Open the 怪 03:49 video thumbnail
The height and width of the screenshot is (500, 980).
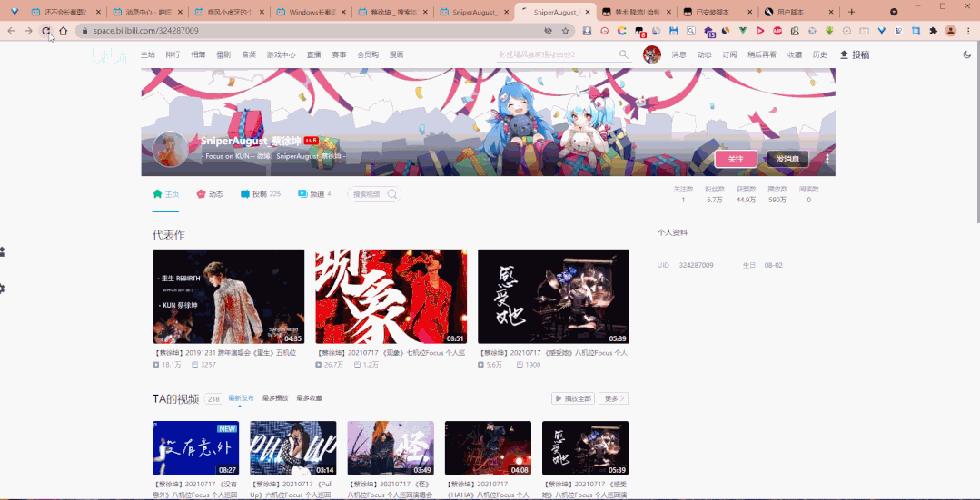coord(391,447)
